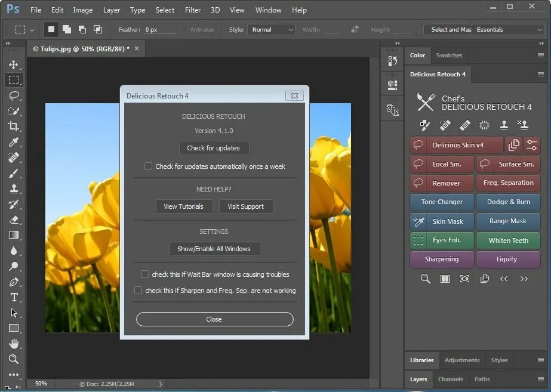This screenshot has width=551, height=392.
Task: Select the Hand tool
Action: point(14,344)
